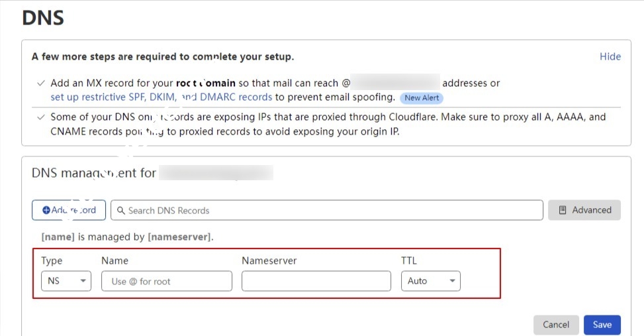Click the TTL column label
644x336 pixels.
tap(409, 260)
